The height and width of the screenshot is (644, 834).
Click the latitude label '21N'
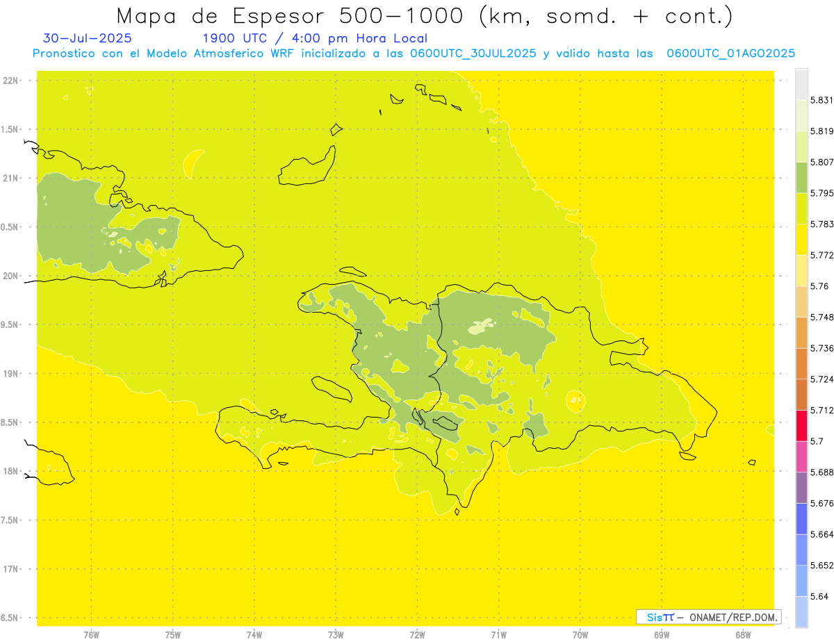pos(10,179)
